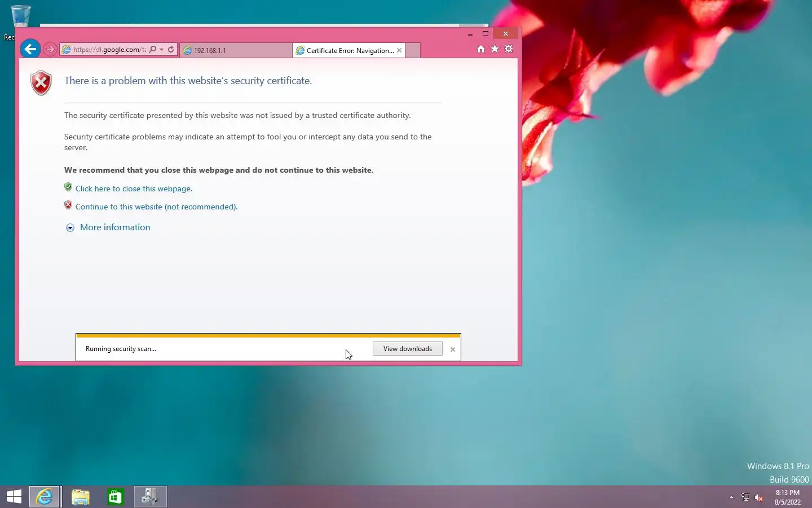Click the muted volume tray icon
The image size is (812, 508).
click(x=759, y=497)
